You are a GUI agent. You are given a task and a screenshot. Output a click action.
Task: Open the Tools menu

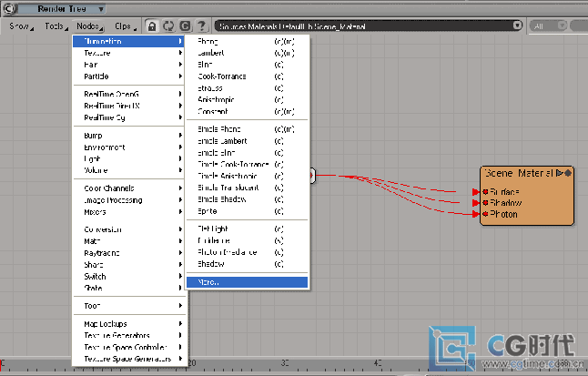pyautogui.click(x=56, y=26)
